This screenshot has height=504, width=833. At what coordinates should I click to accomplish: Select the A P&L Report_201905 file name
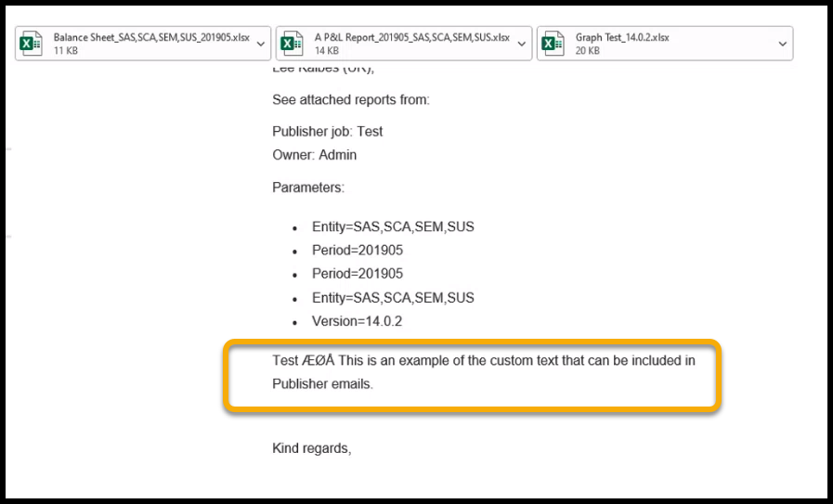tap(412, 38)
